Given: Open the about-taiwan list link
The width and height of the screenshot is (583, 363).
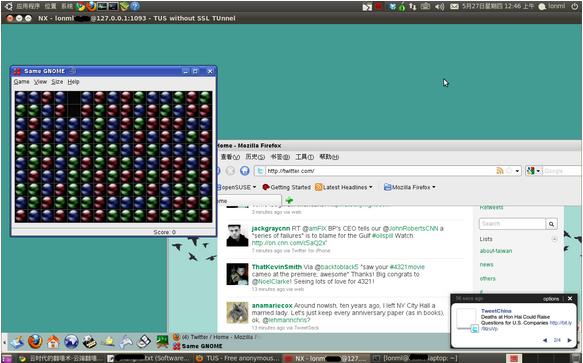Looking at the screenshot, I should coord(496,251).
